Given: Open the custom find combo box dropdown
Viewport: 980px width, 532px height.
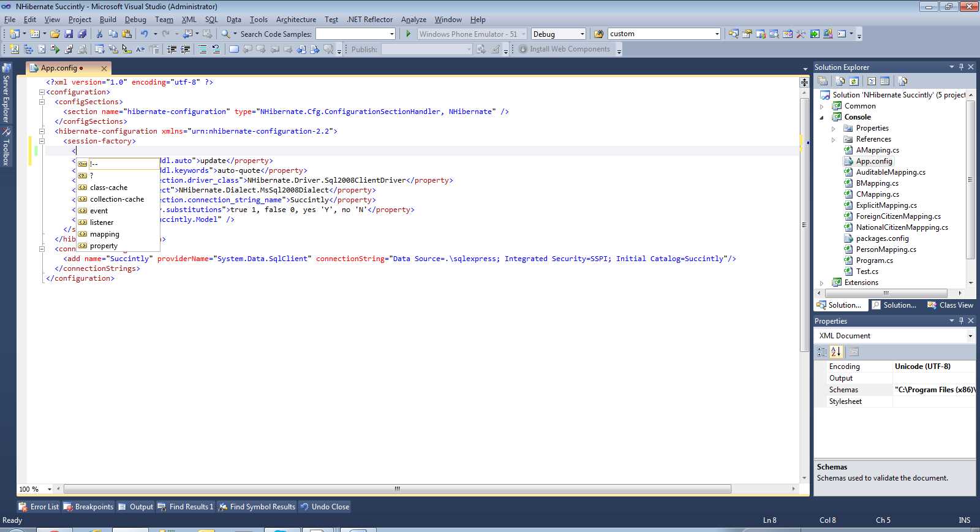Looking at the screenshot, I should (717, 34).
